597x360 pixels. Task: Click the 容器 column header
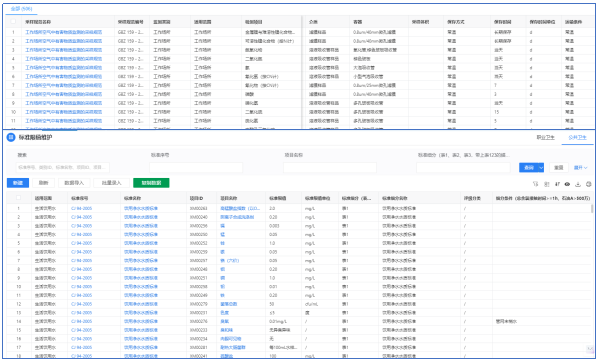point(358,22)
